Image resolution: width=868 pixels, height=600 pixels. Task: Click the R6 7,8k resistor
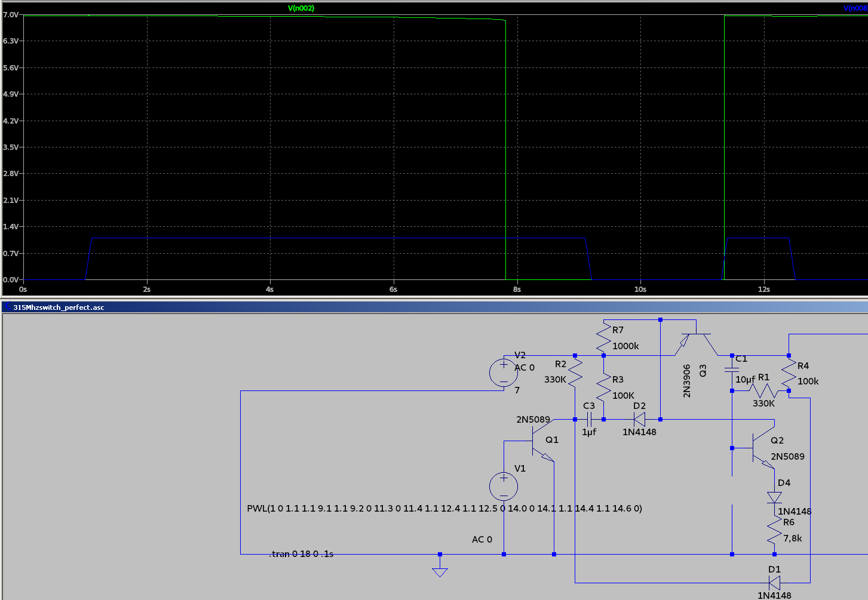[x=774, y=531]
